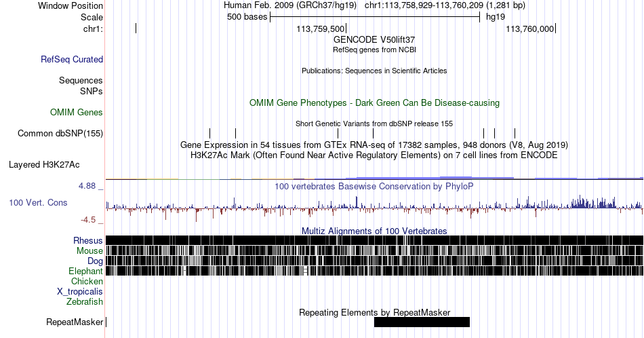This screenshot has width=644, height=338.
Task: Click the 4.88 PhyloP maximum value
Action: pyautogui.click(x=87, y=186)
